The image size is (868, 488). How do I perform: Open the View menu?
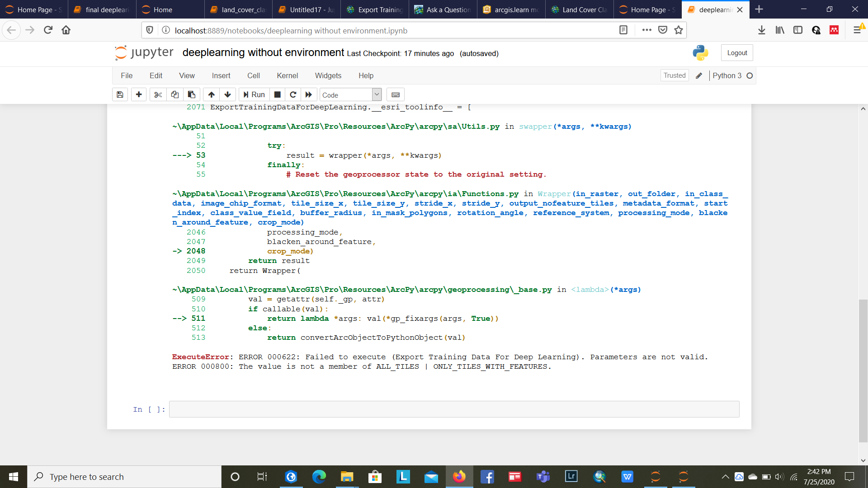pyautogui.click(x=187, y=75)
